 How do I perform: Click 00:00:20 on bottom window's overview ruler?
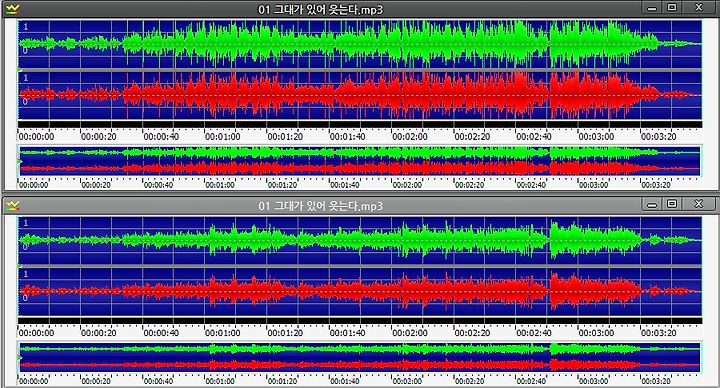coord(96,381)
